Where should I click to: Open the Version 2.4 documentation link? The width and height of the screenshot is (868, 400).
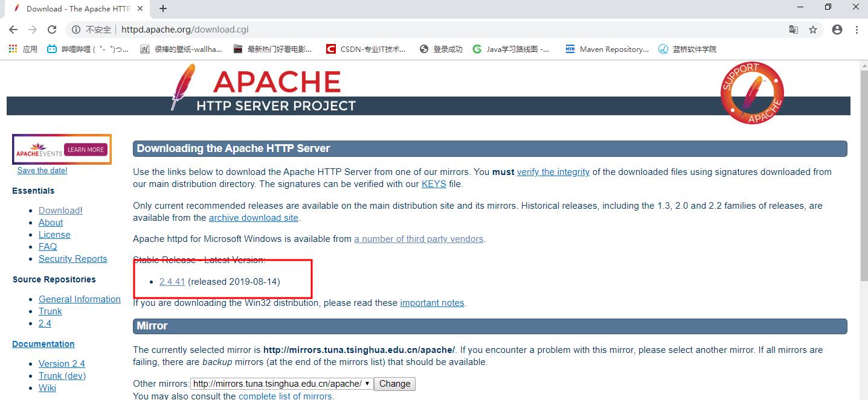point(62,364)
